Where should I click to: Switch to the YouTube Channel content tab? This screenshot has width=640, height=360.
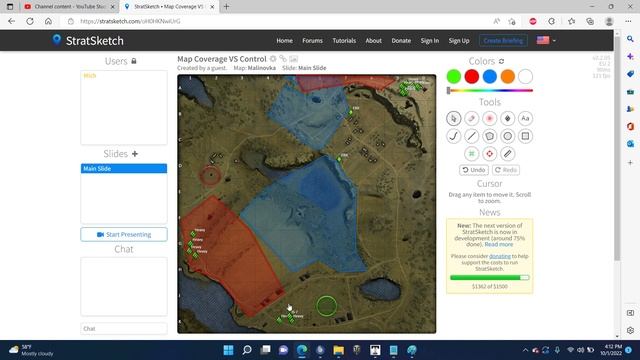[69, 7]
